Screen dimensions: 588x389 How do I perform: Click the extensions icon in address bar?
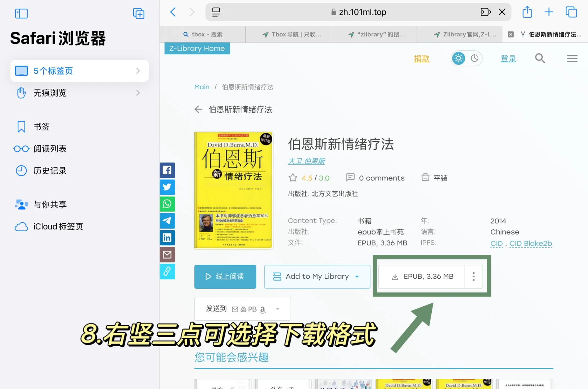pos(485,12)
